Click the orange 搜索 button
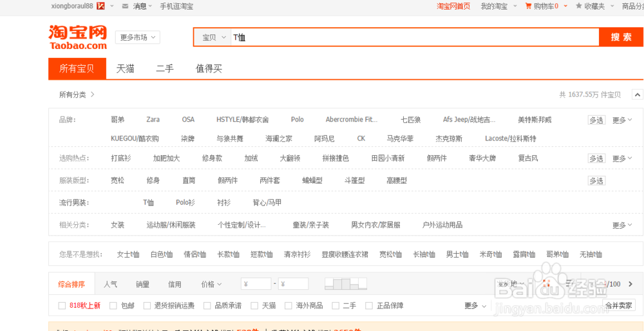Viewport: 644px width, 331px height. 621,37
